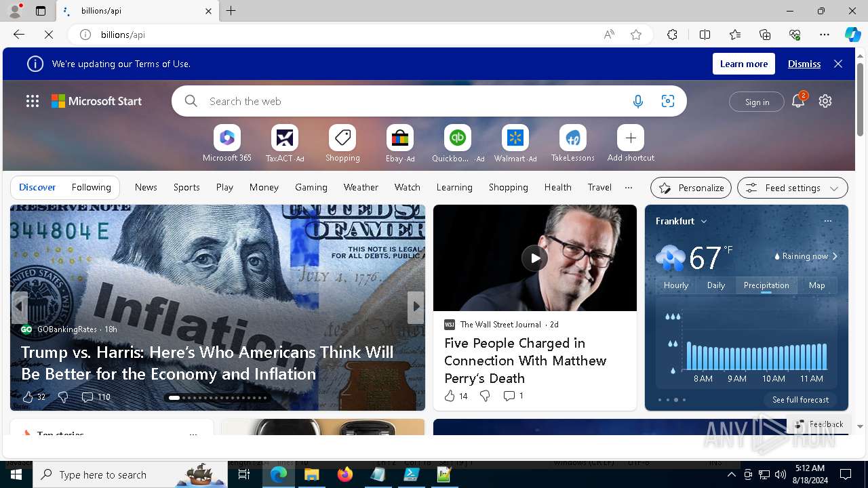This screenshot has height=488, width=868.
Task: Go to the previous carousel story
Action: pyautogui.click(x=20, y=306)
